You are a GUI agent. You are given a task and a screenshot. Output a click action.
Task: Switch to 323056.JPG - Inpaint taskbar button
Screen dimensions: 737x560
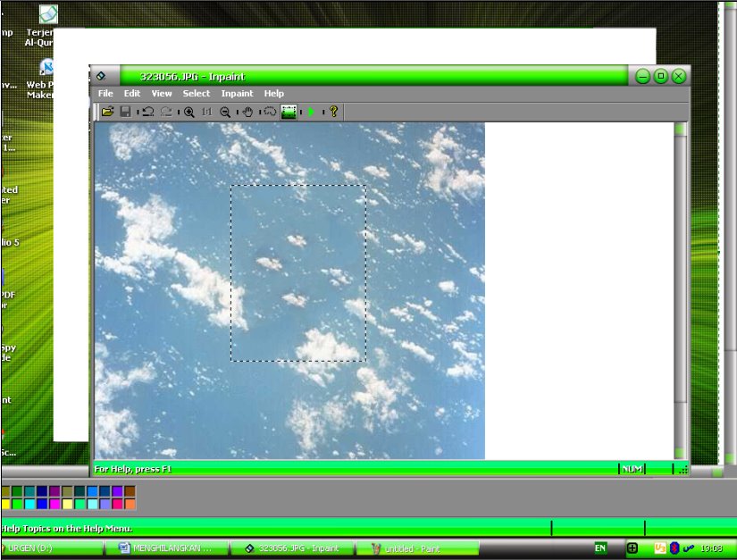point(292,548)
